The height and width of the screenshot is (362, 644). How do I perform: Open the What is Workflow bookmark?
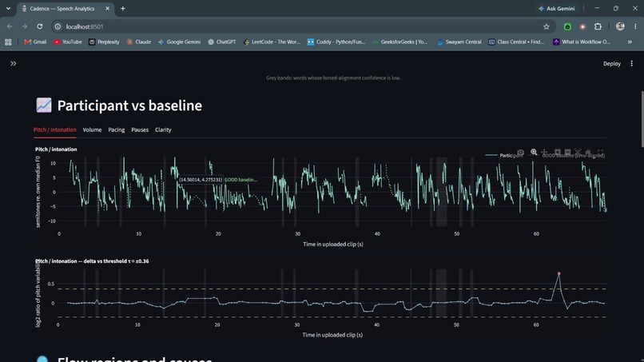tap(582, 42)
